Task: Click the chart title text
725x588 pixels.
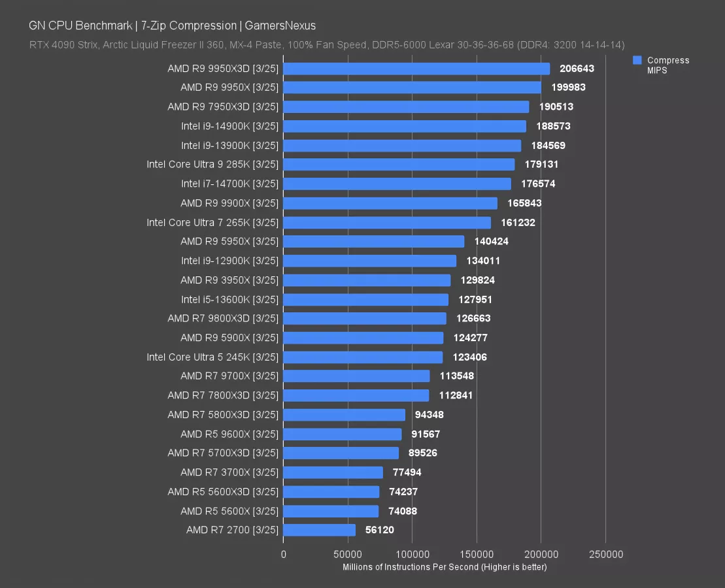Action: tap(172, 25)
